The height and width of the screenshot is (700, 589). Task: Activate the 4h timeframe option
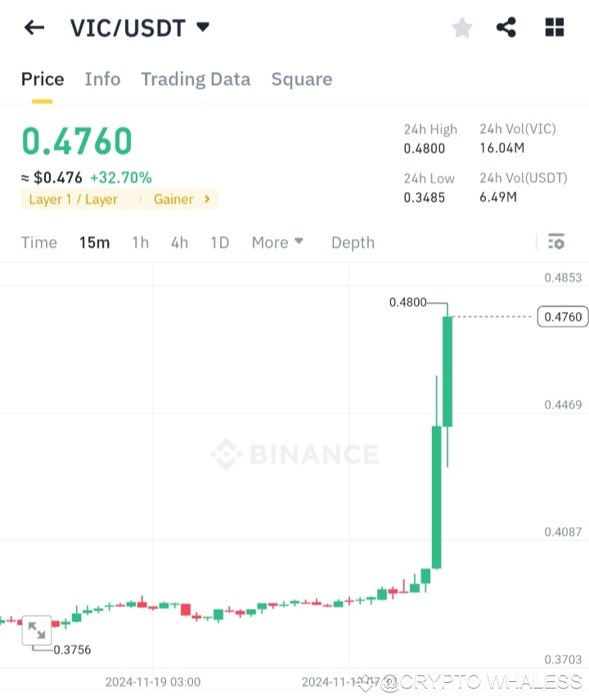(179, 242)
